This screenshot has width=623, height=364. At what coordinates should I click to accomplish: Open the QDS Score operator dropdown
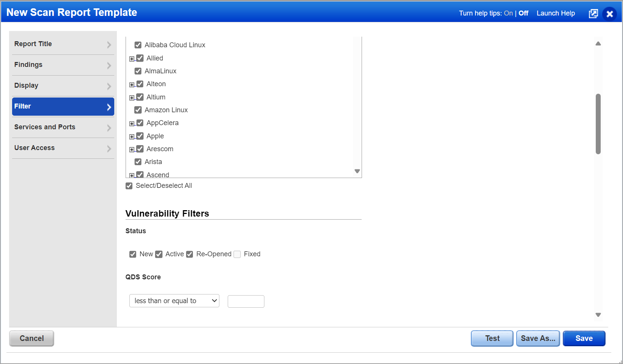pos(174,301)
